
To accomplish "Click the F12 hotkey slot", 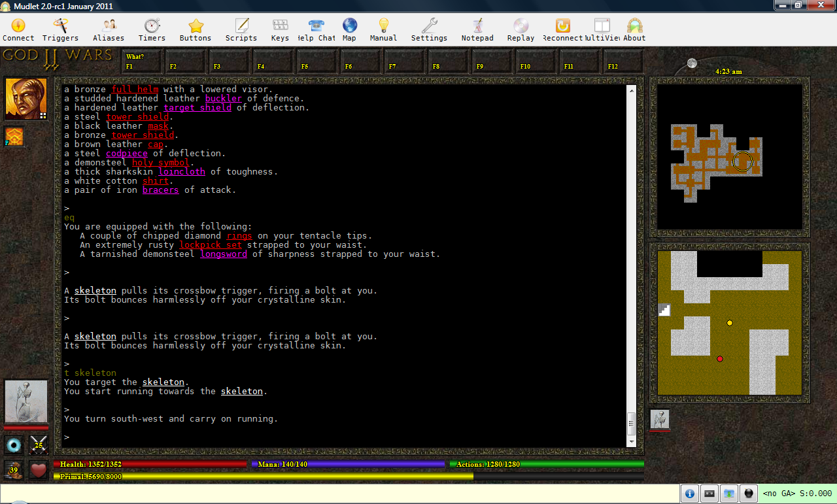I will click(x=624, y=61).
